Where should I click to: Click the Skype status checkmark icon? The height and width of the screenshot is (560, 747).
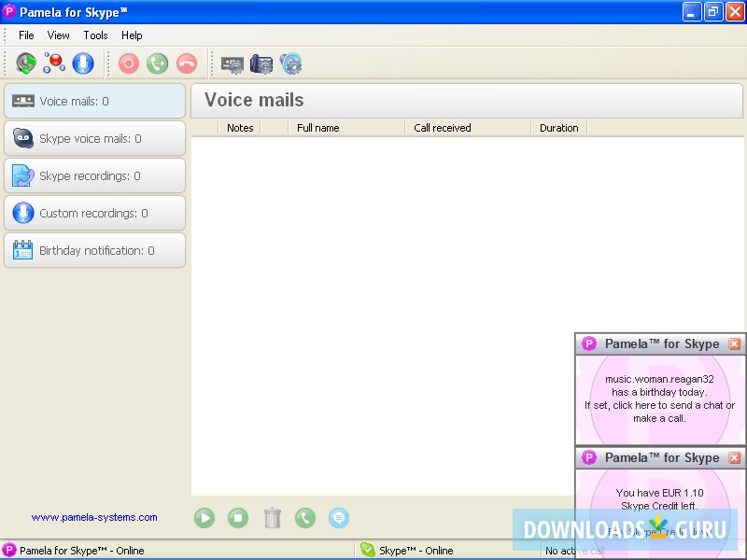[x=367, y=550]
